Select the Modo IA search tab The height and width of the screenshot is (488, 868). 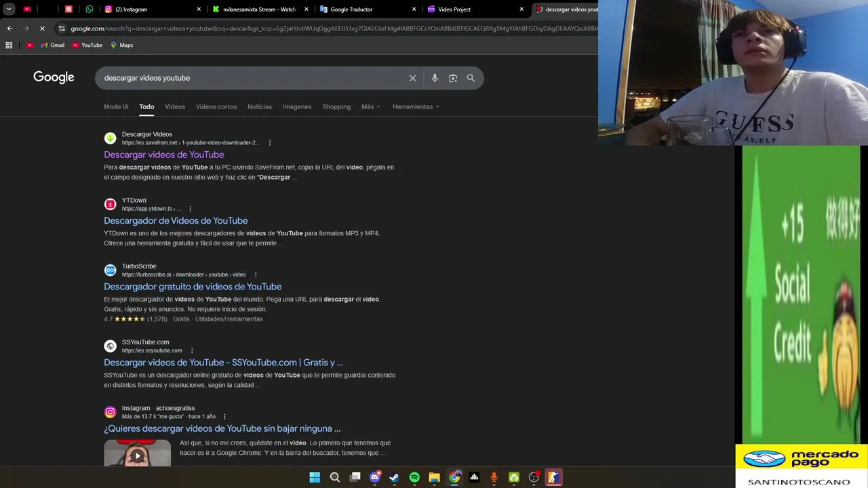click(116, 106)
